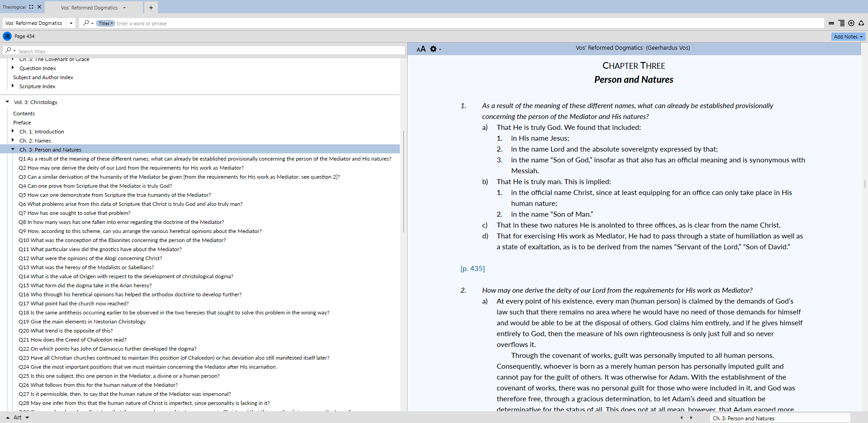Open the Add Notes dropdown

848,37
